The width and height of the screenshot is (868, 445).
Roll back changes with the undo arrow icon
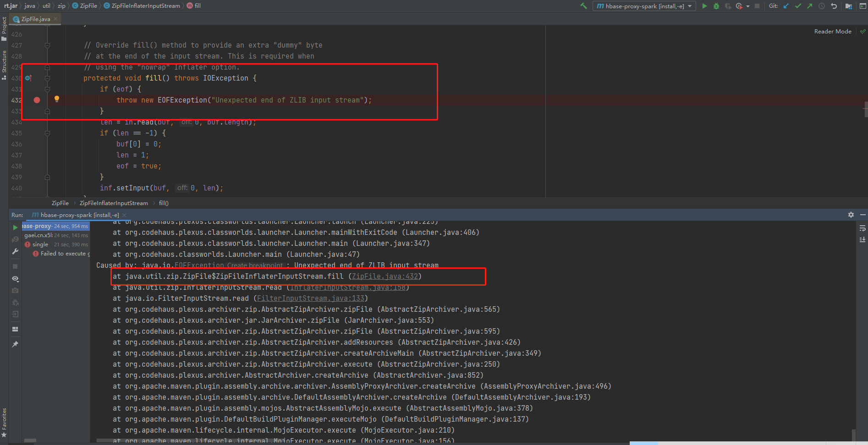coord(834,6)
